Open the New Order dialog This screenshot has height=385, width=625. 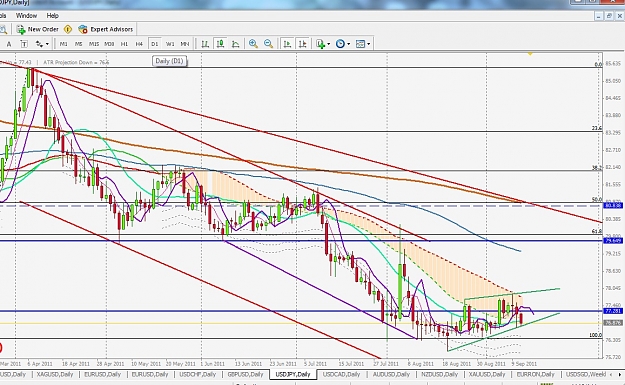37,29
